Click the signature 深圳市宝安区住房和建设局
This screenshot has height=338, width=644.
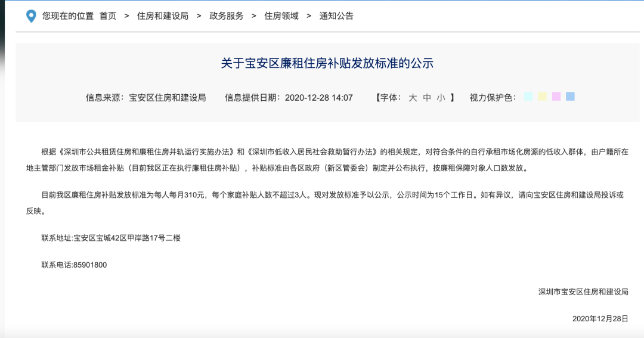(583, 292)
